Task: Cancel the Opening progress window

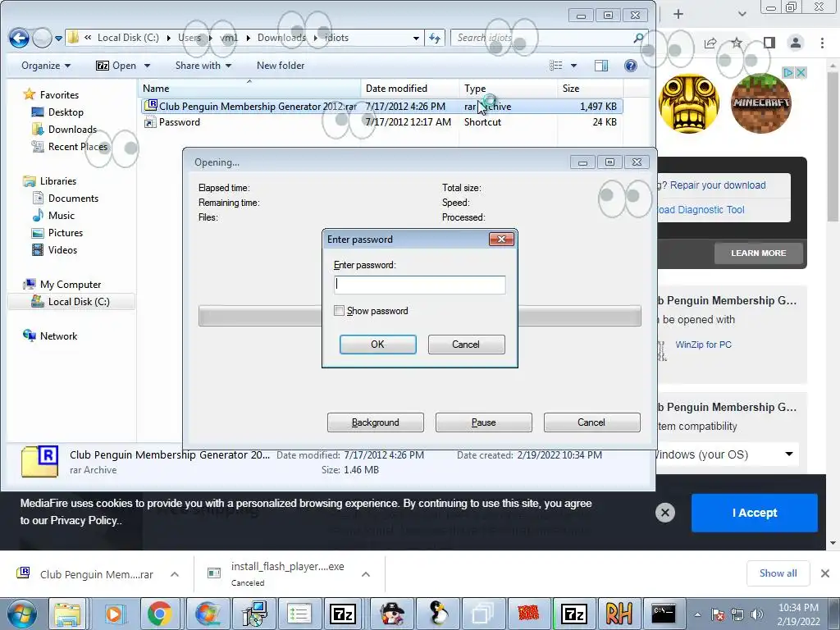Action: (x=591, y=422)
